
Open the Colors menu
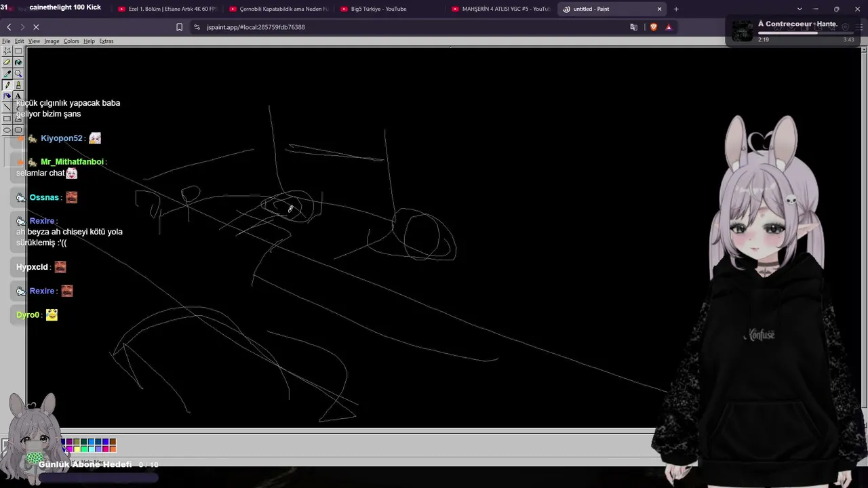[71, 41]
